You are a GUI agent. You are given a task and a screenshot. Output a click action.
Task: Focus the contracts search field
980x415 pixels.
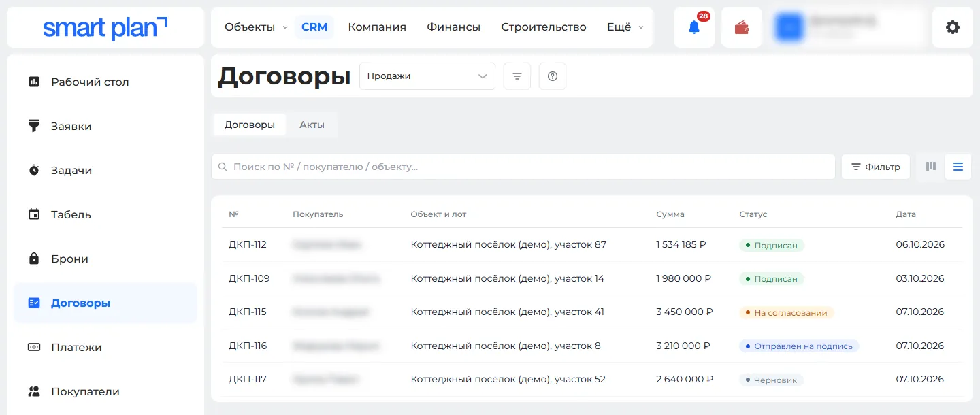[x=523, y=167]
